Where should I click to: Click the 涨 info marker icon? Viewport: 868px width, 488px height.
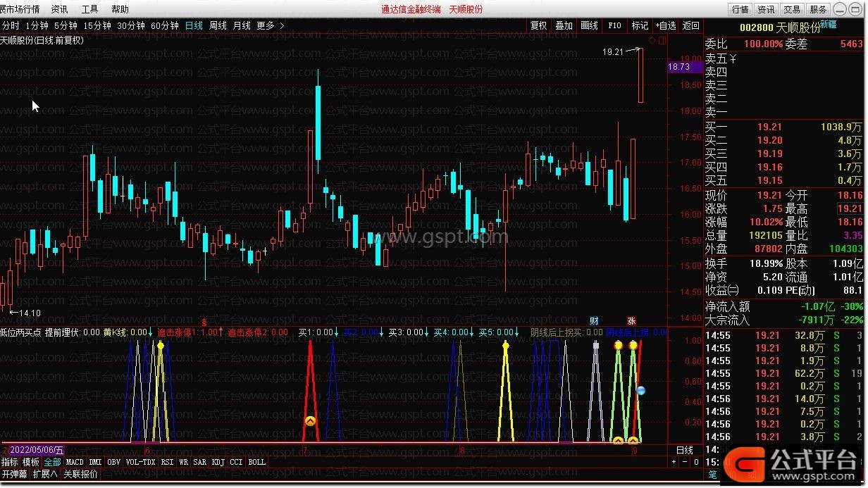[x=631, y=320]
